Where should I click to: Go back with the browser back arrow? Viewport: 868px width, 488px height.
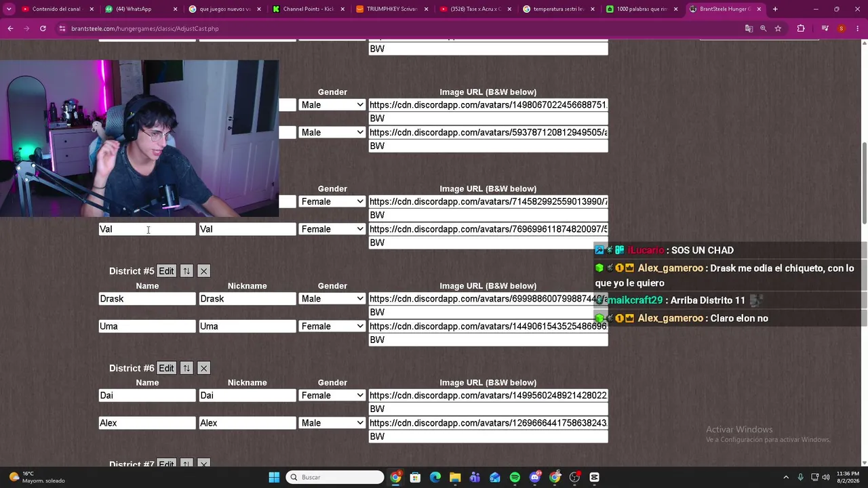tap(10, 28)
